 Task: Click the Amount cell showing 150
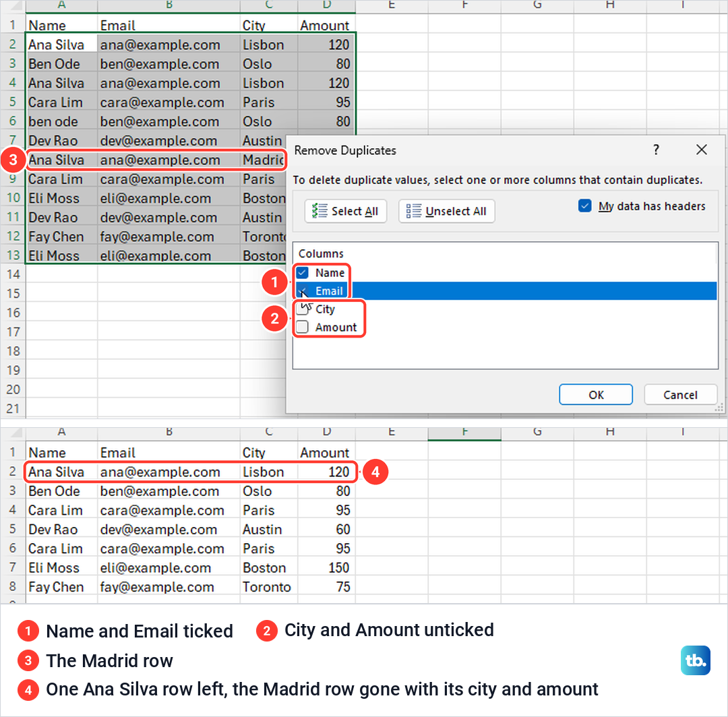(326, 567)
